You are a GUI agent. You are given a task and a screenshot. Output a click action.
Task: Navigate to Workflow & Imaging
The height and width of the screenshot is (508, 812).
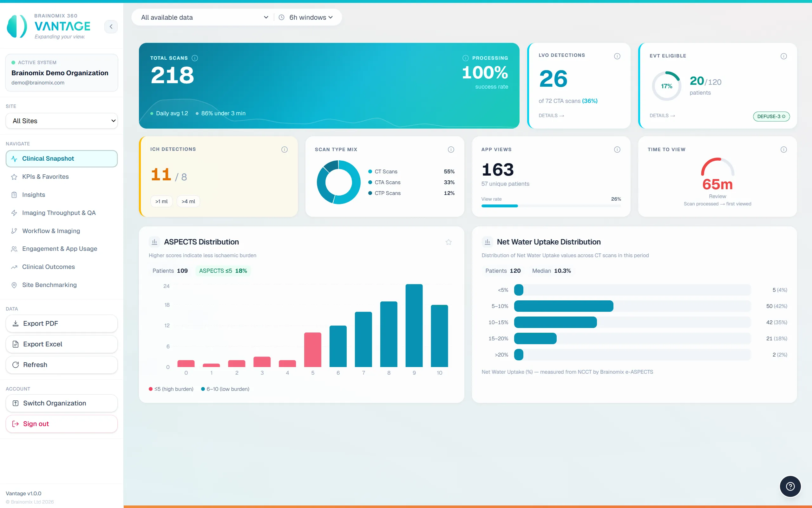(62, 231)
